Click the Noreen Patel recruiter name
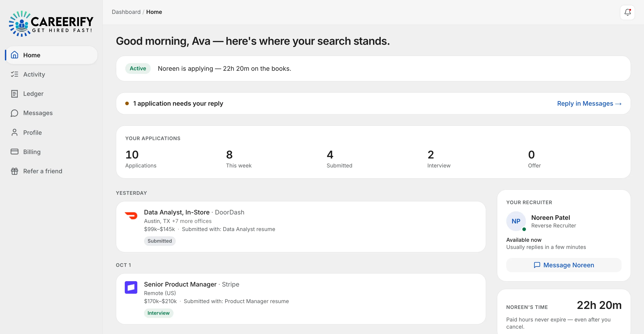 click(551, 217)
